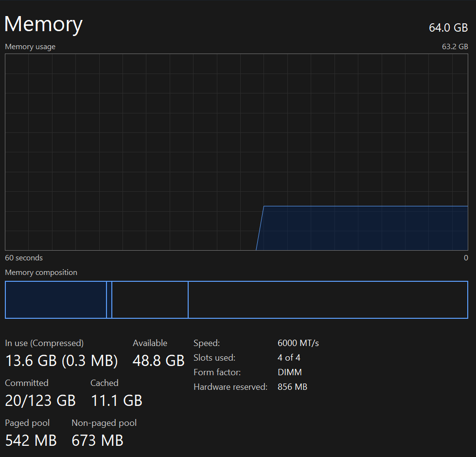Select the 856 MB hardware reserved value

tap(292, 387)
